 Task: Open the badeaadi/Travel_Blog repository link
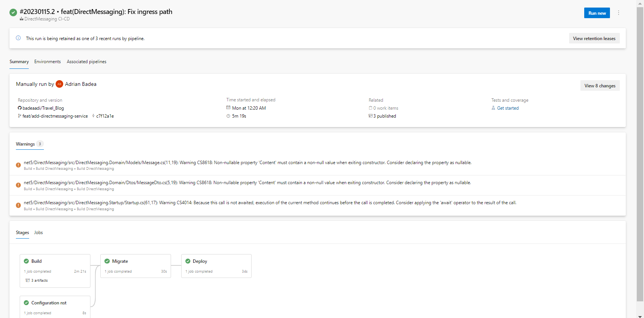[43, 108]
